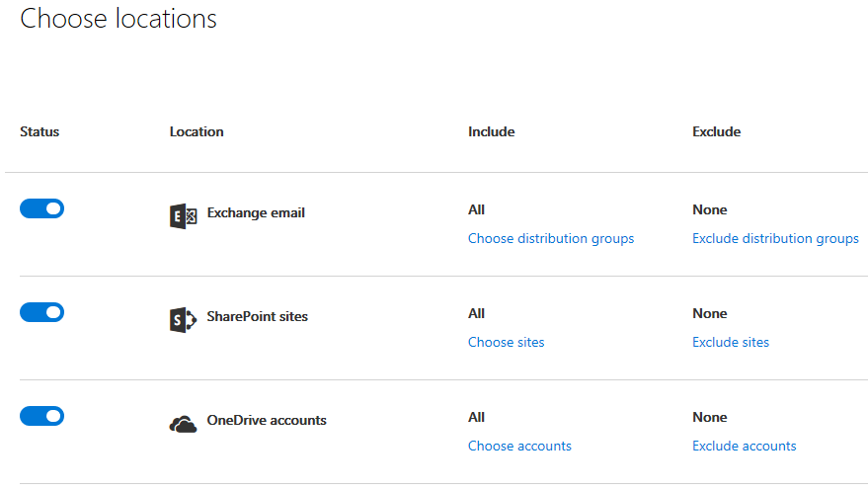Click the Choose locations heading
The height and width of the screenshot is (491, 868).
click(x=118, y=19)
